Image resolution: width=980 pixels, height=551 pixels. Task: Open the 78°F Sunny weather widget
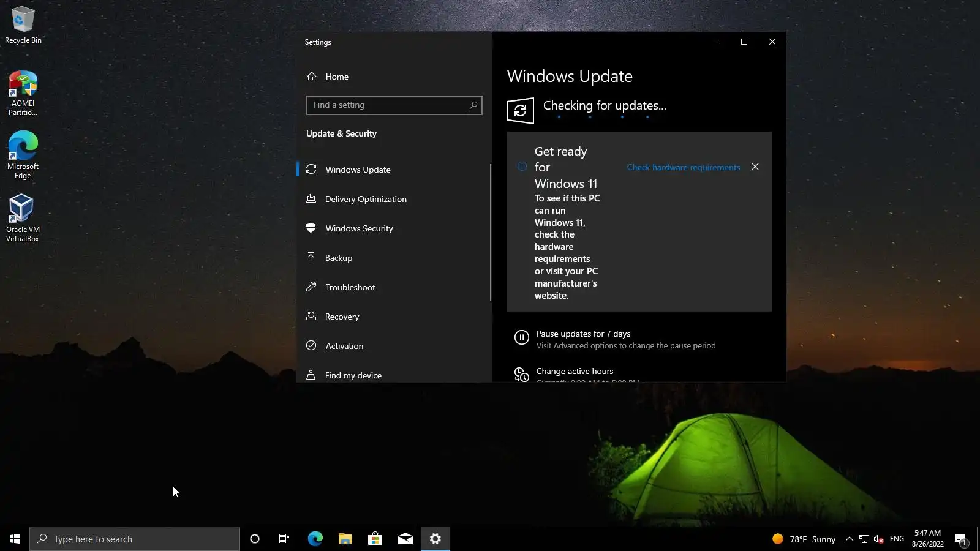804,539
